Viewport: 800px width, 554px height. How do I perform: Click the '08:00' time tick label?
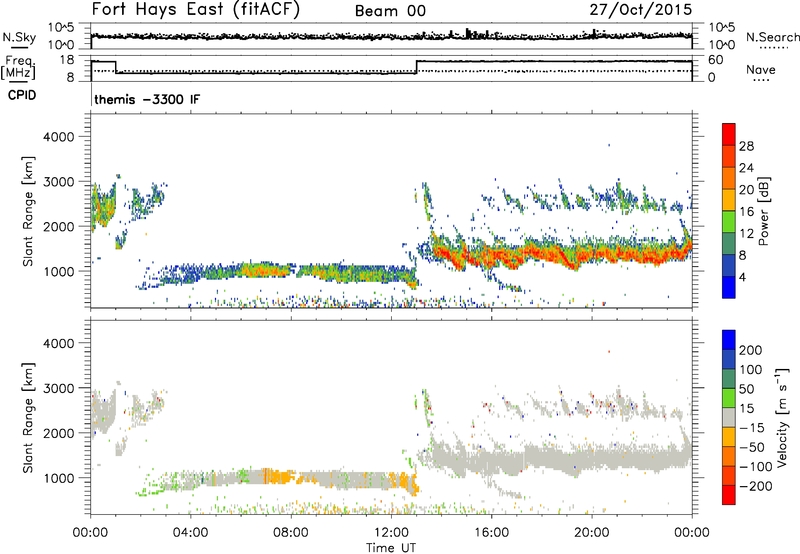[x=290, y=533]
